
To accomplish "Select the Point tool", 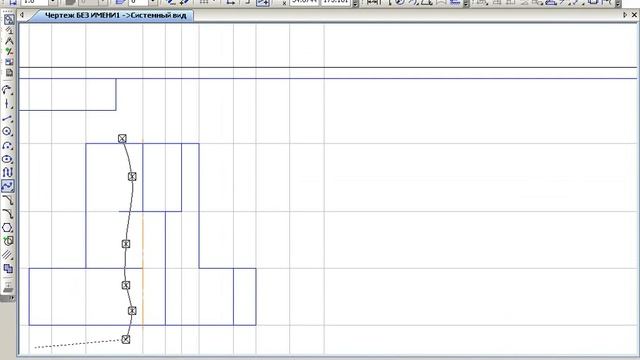I will (8, 90).
